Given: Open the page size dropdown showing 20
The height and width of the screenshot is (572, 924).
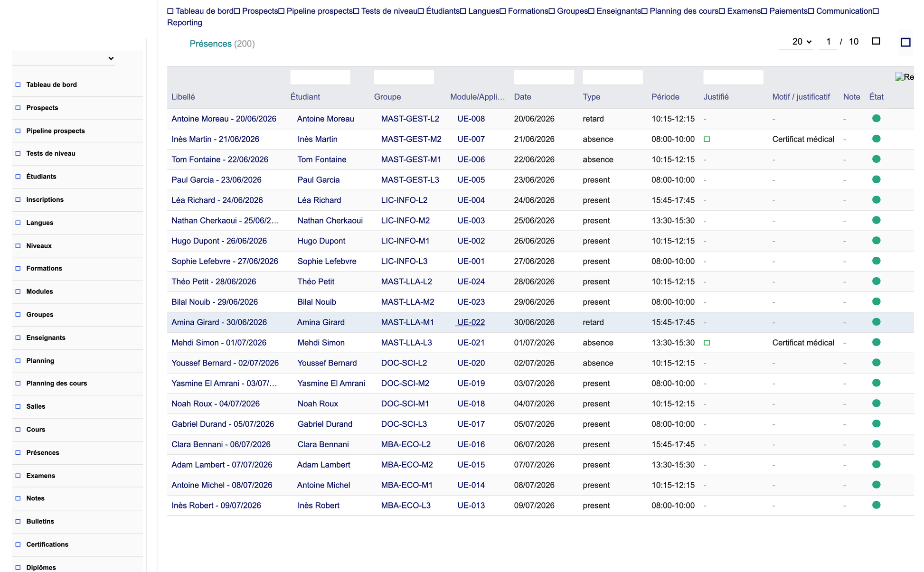Looking at the screenshot, I should (797, 42).
